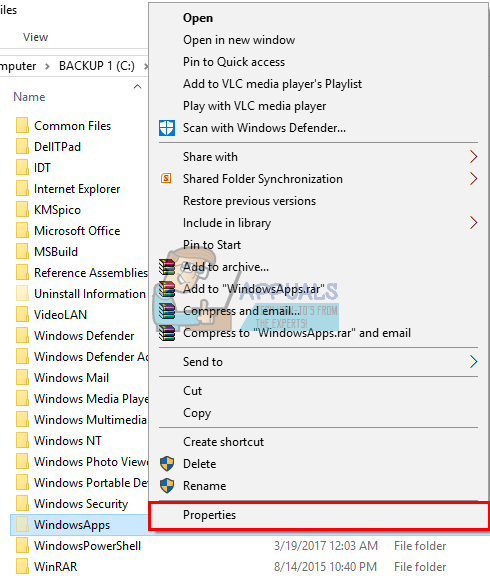Click File folder type for WinRAR
The image size is (490, 576).
coord(420,567)
